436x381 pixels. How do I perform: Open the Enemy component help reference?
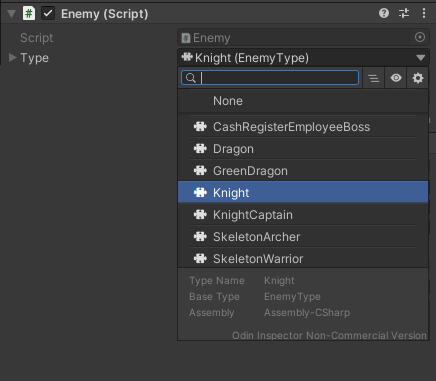pyautogui.click(x=384, y=13)
